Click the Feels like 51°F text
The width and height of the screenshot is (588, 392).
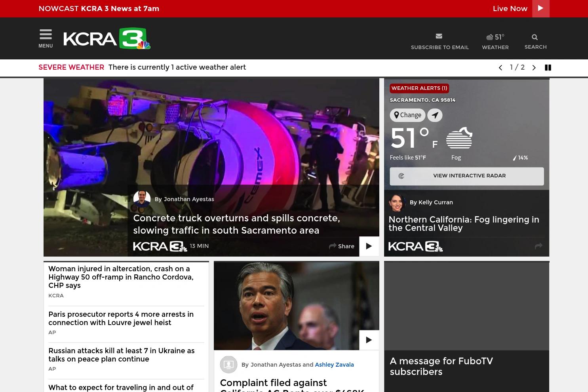pos(408,158)
